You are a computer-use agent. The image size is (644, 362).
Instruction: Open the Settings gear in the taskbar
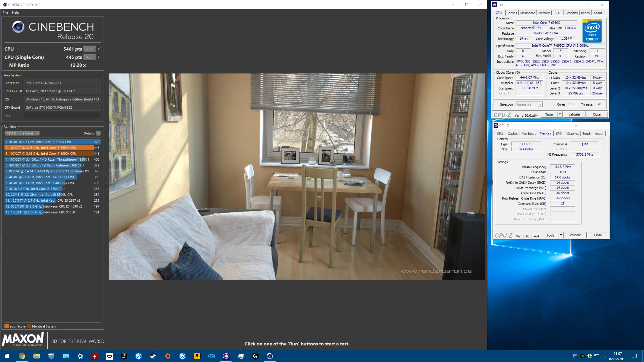coord(80,356)
